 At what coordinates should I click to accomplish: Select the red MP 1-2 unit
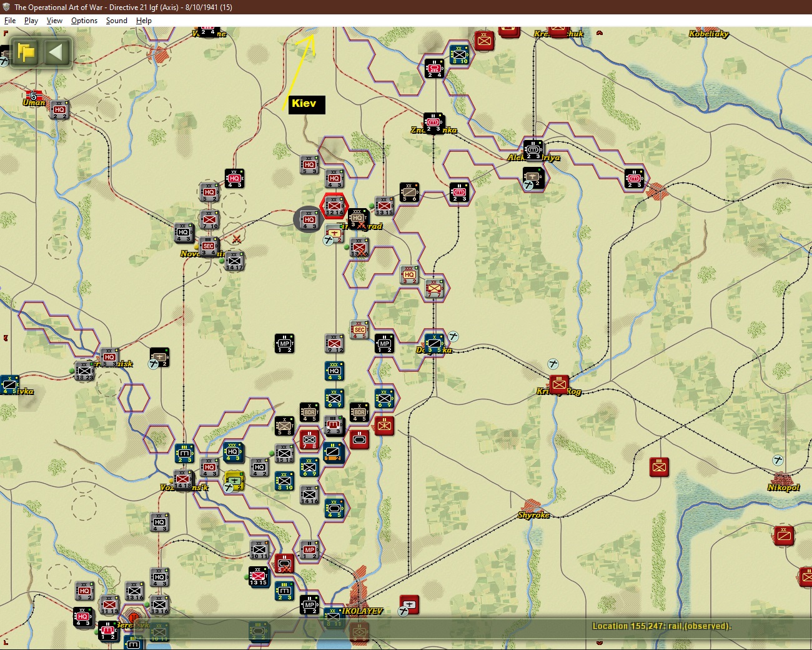(x=309, y=550)
